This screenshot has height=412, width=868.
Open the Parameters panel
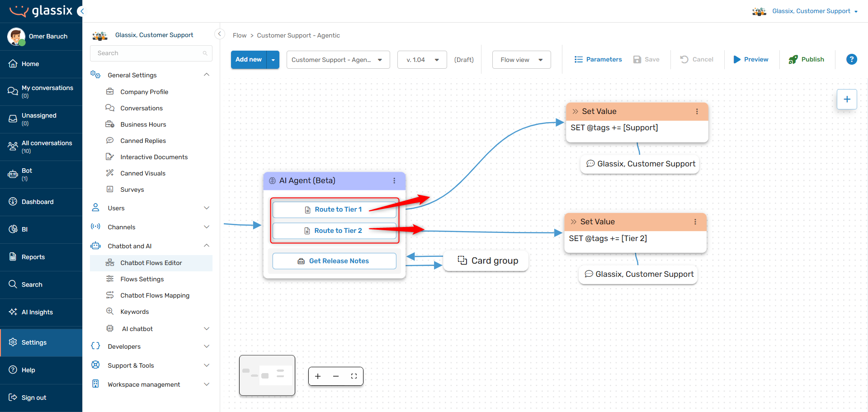pyautogui.click(x=598, y=59)
